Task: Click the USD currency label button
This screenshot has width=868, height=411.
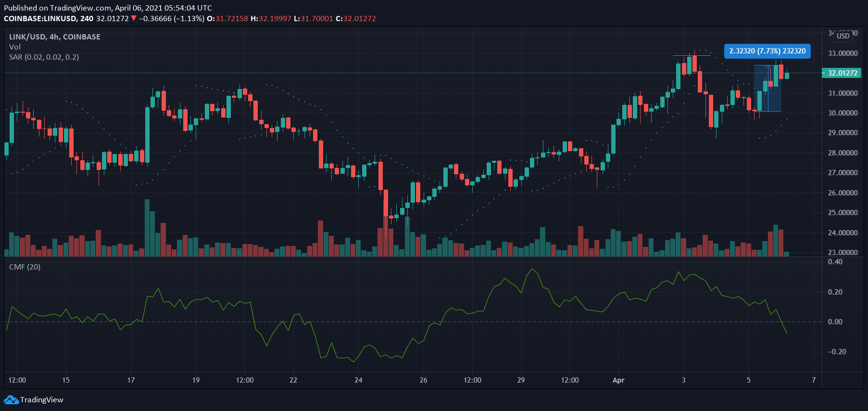Action: coord(843,36)
